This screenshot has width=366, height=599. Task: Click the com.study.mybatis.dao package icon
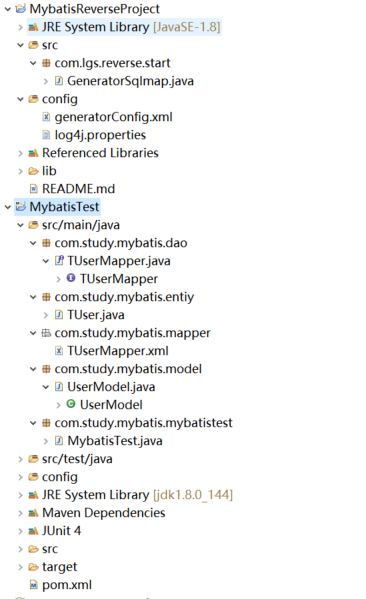(x=46, y=243)
